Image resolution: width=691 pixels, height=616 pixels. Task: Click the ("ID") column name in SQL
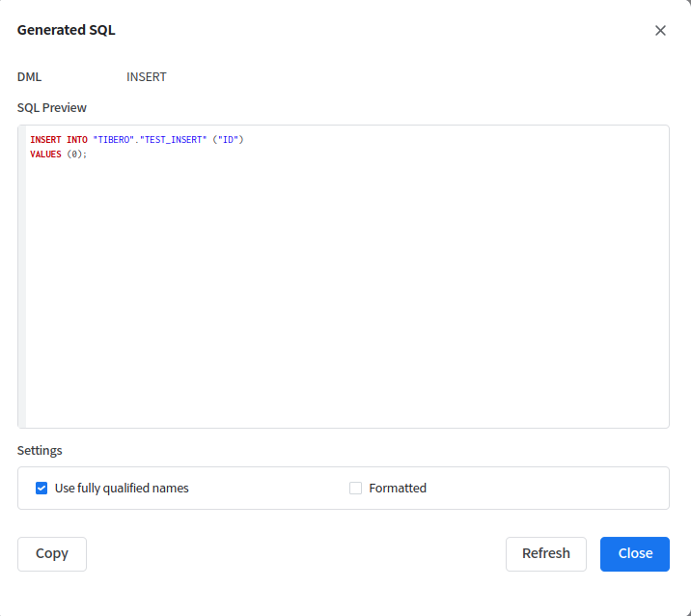[x=229, y=140]
